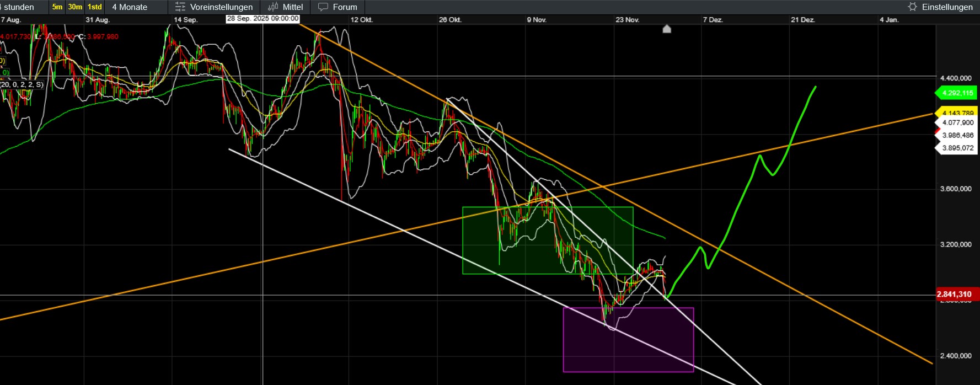Open the 4 Monate range dropdown
Screen dimensions: 980x385
point(130,7)
